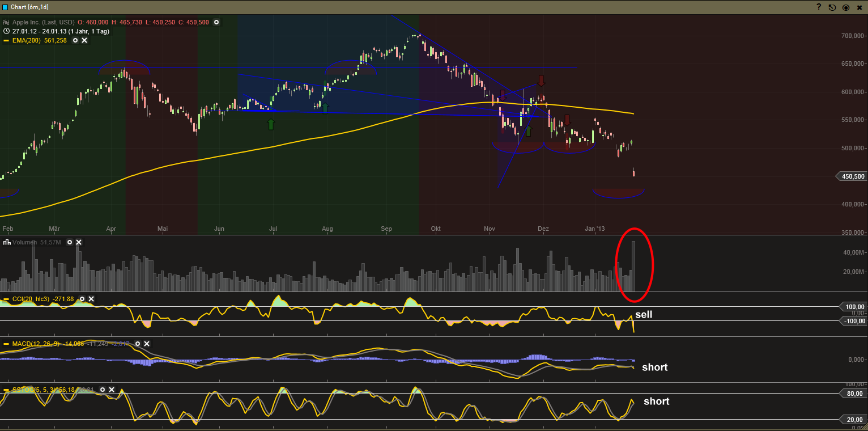Click the circular target icon in title bar
The height and width of the screenshot is (431, 868).
(846, 7)
